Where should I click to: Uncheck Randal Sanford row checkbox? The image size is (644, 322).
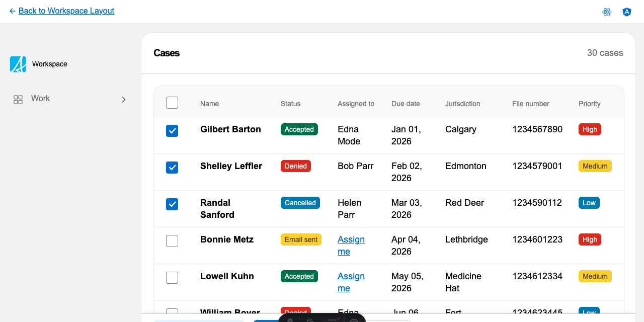(x=172, y=204)
